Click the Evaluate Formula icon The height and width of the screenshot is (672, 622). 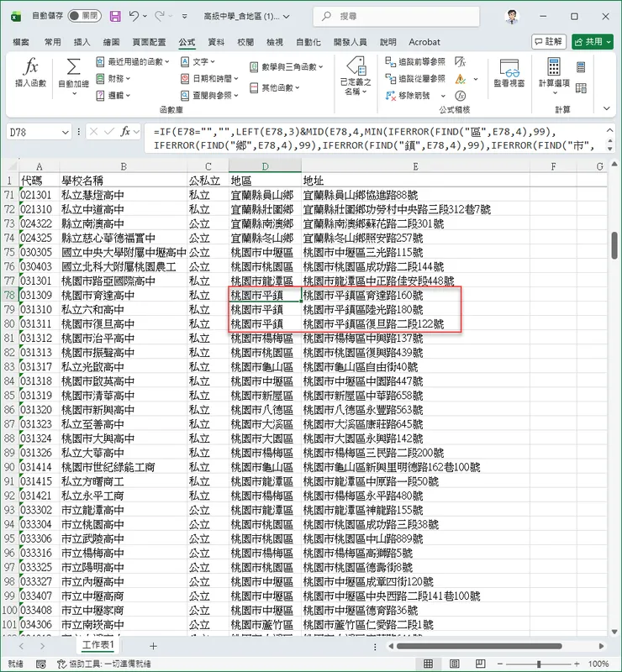point(461,95)
